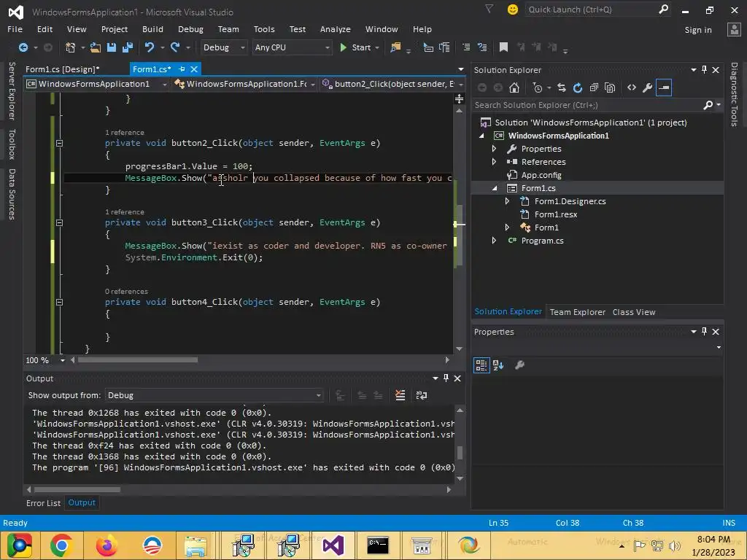The width and height of the screenshot is (747, 560).
Task: Click Show All Files icon in Solution Explorer
Action: pos(610,87)
